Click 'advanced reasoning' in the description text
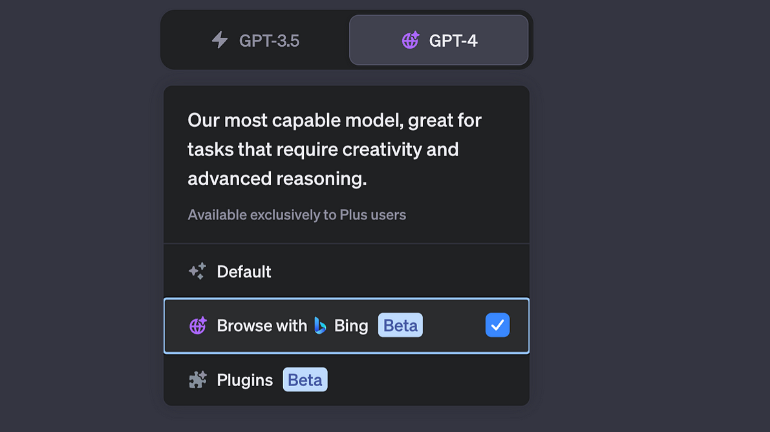 pos(277,179)
